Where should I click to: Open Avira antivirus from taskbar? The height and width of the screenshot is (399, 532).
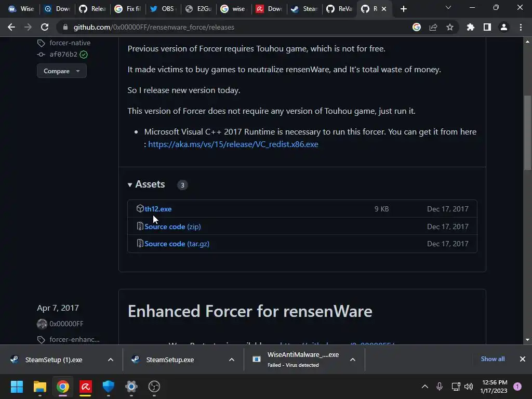[86, 387]
